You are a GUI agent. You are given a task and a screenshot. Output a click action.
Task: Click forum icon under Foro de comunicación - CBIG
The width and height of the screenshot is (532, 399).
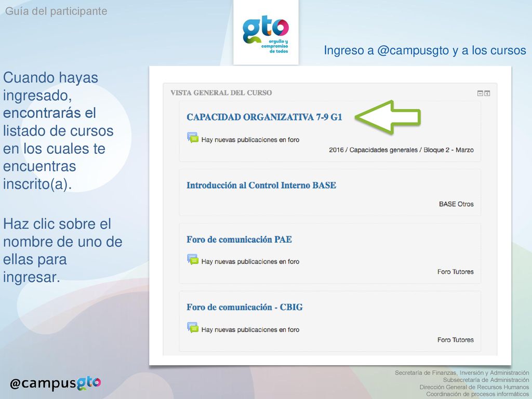(x=193, y=327)
